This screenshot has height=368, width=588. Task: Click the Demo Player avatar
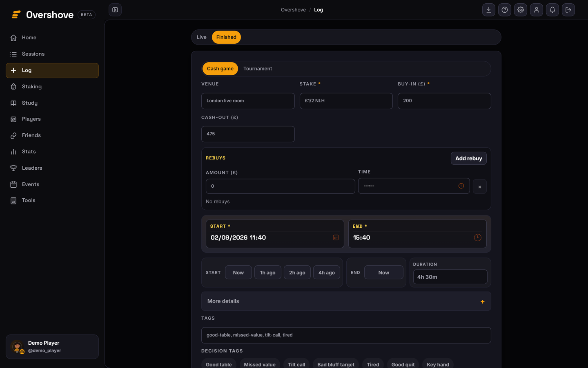click(17, 347)
